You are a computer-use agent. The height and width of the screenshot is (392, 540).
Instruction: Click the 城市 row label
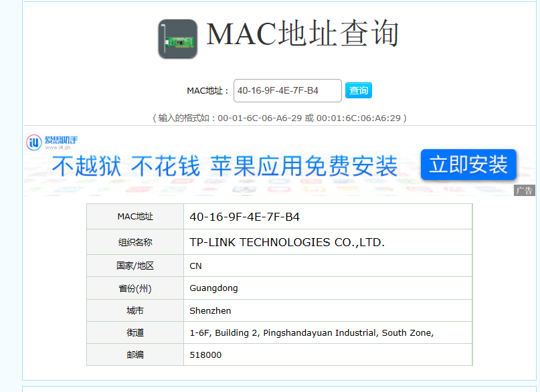(135, 311)
